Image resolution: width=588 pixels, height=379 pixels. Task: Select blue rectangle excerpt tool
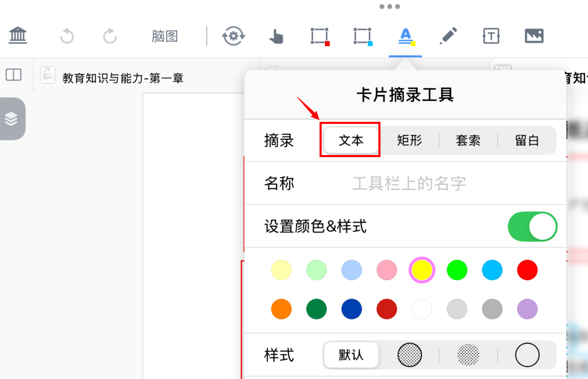(x=363, y=36)
